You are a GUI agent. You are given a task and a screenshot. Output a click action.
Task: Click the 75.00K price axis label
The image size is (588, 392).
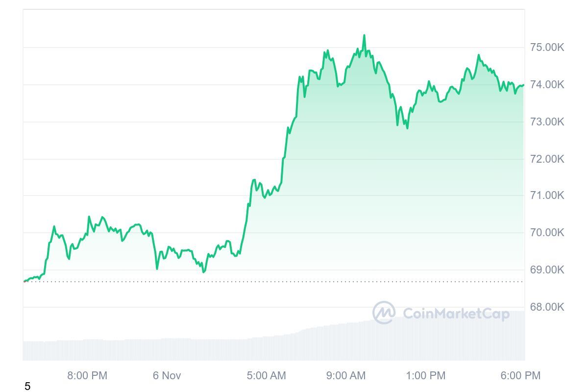click(547, 48)
